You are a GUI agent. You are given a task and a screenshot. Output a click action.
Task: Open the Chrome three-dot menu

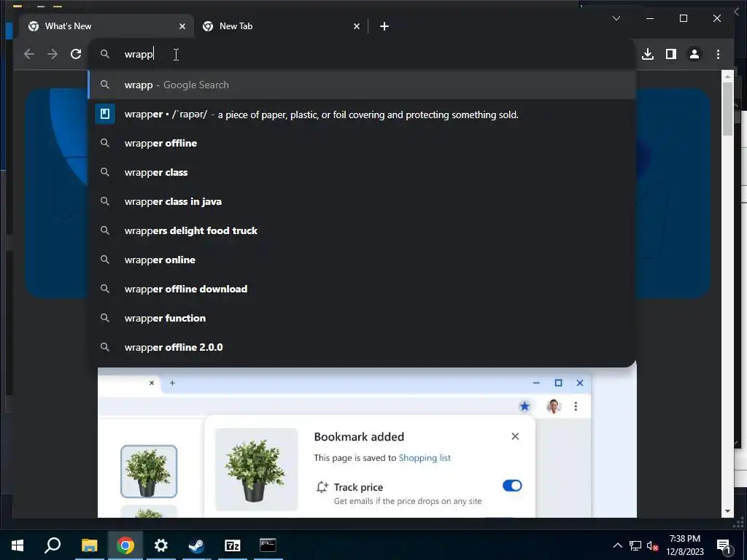[x=718, y=54]
